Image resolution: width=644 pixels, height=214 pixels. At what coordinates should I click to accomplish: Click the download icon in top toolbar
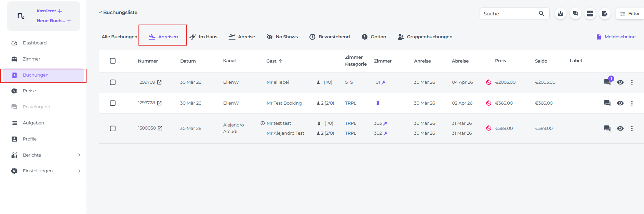click(561, 14)
